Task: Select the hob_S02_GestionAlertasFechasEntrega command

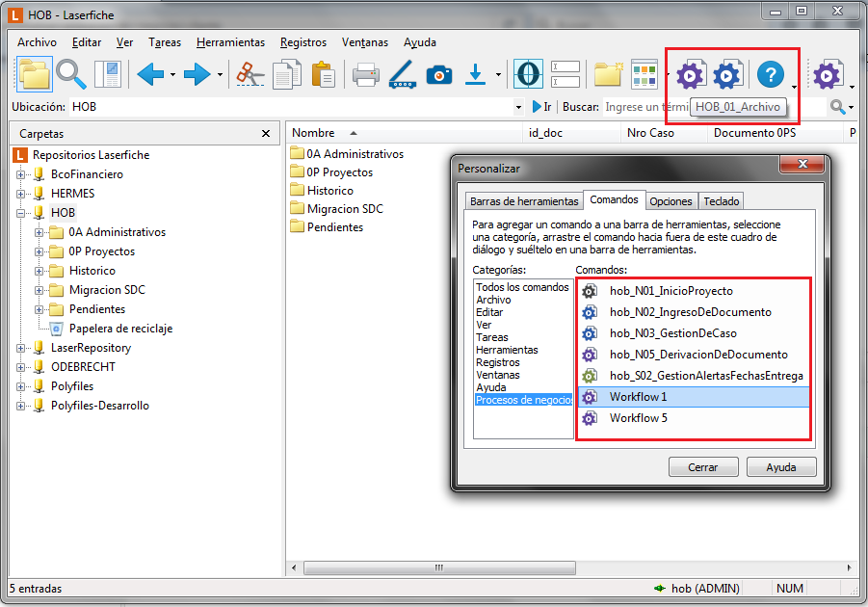Action: (x=695, y=376)
